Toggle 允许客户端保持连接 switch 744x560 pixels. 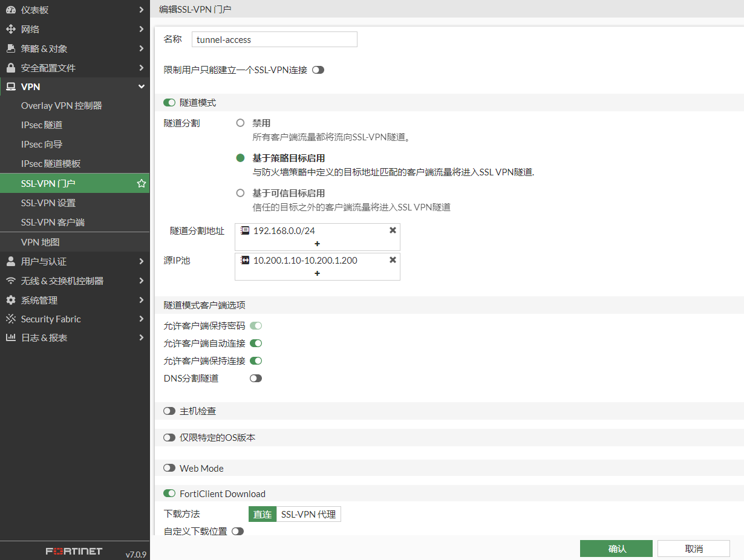(x=256, y=360)
